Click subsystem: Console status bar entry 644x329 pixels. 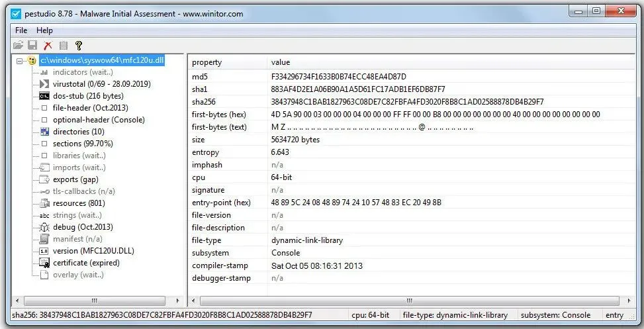[x=556, y=315]
